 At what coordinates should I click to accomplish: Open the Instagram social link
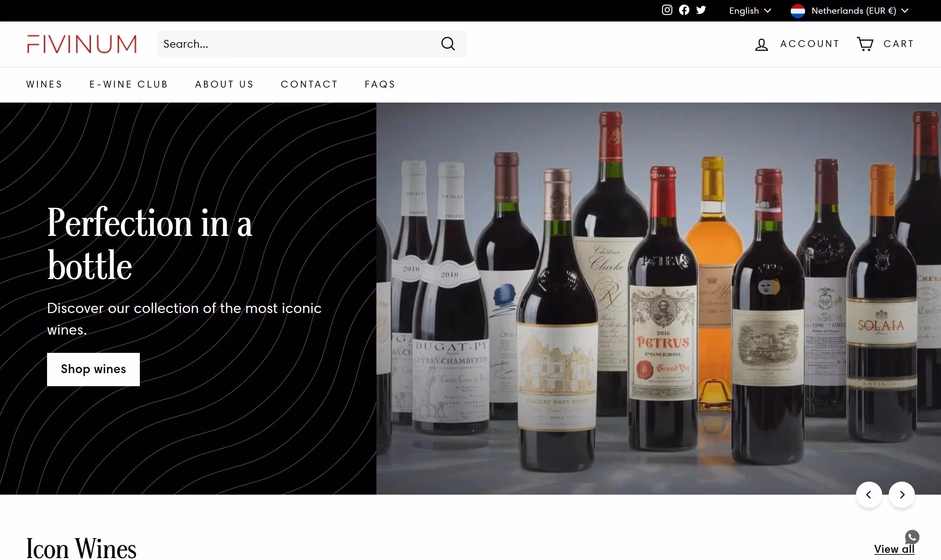(667, 10)
